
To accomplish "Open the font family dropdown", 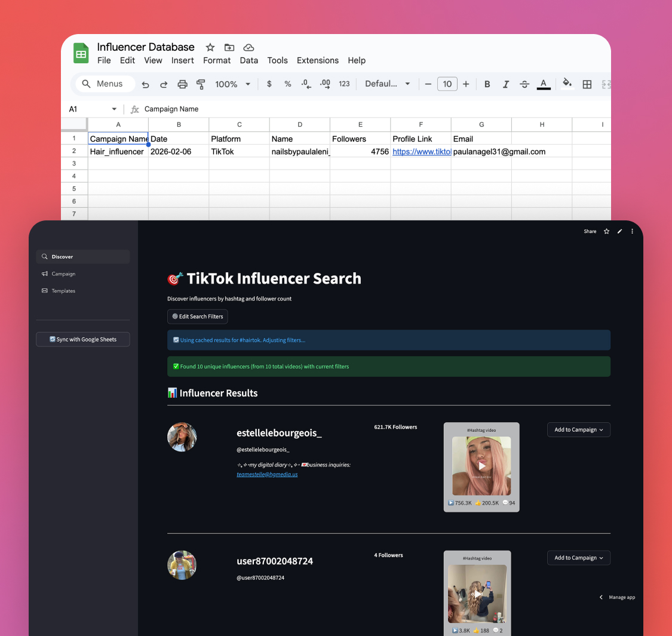I will (387, 84).
